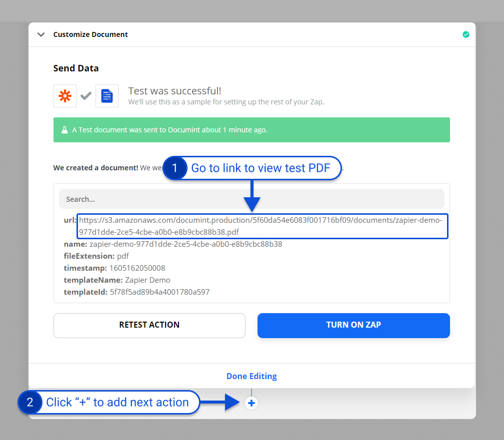Screen dimensions: 504x440
Task: Click the orange Zapier asterisk icon
Action: 65,96
